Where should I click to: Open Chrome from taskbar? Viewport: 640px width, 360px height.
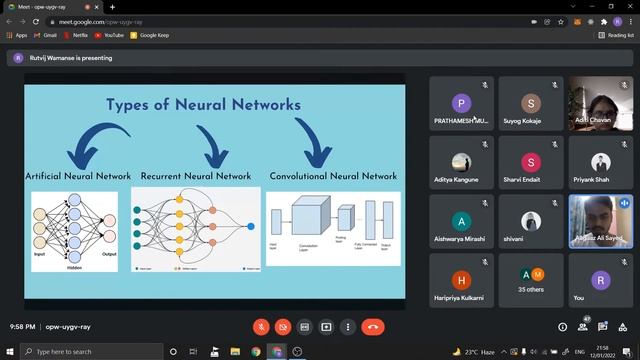click(x=256, y=351)
